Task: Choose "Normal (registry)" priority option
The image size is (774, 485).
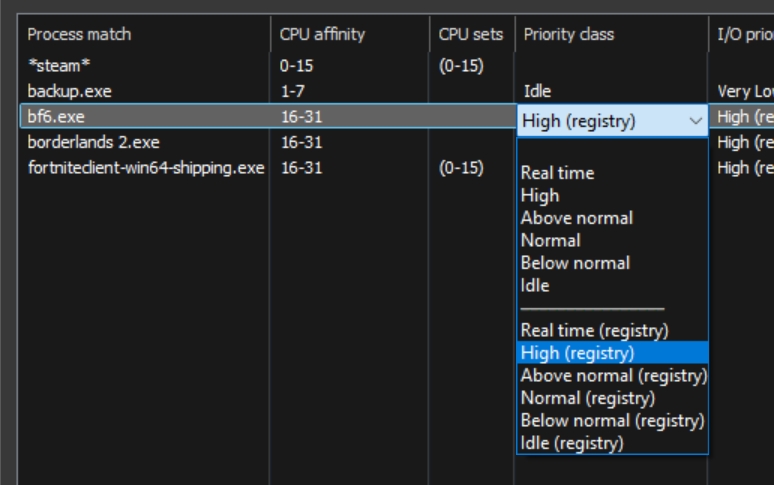Action: [587, 398]
